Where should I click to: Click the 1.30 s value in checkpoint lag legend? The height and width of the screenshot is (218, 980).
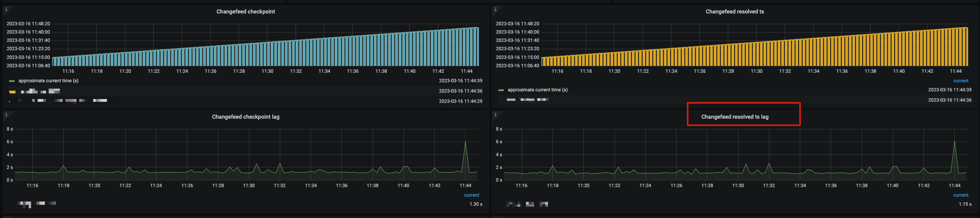tap(476, 204)
